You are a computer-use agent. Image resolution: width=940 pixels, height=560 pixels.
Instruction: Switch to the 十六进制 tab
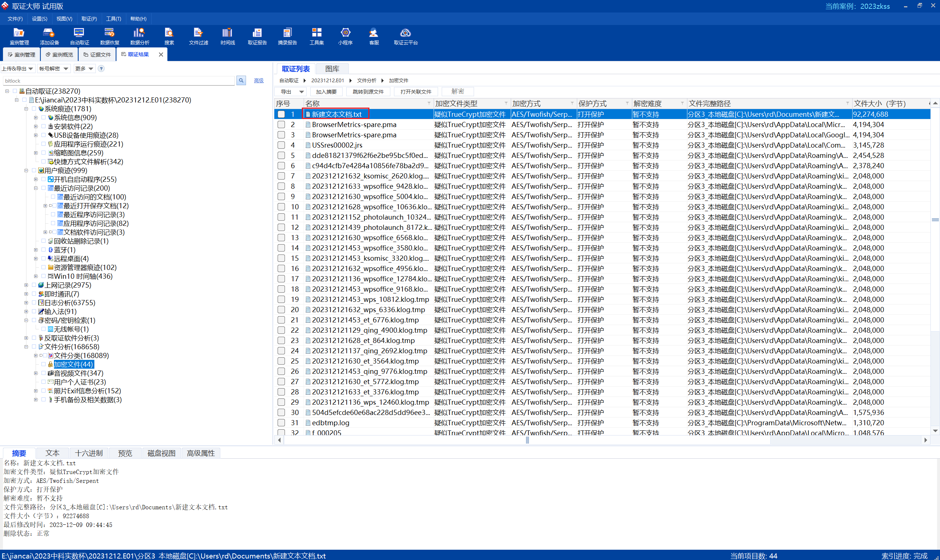tap(89, 453)
